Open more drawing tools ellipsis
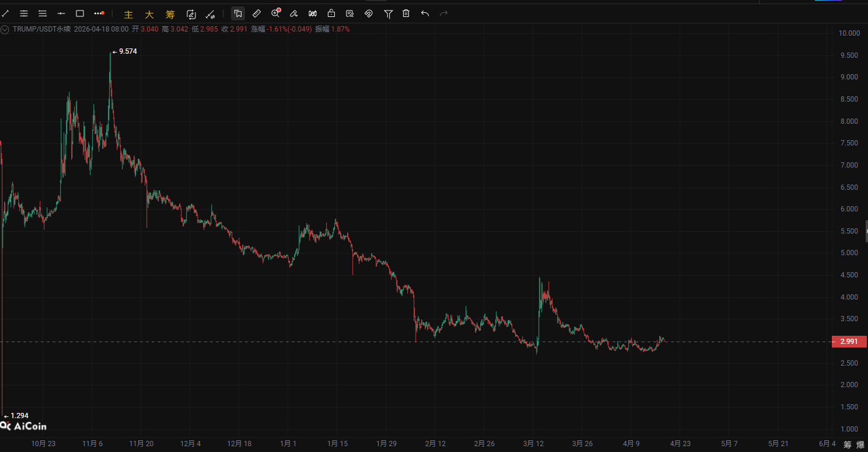This screenshot has width=868, height=452. click(x=99, y=13)
